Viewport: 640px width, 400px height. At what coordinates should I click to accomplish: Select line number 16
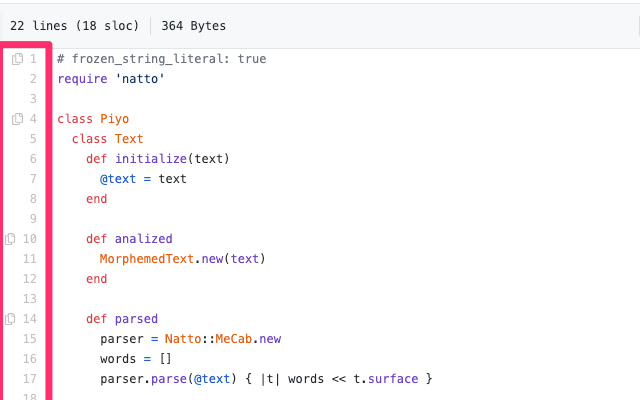30,359
